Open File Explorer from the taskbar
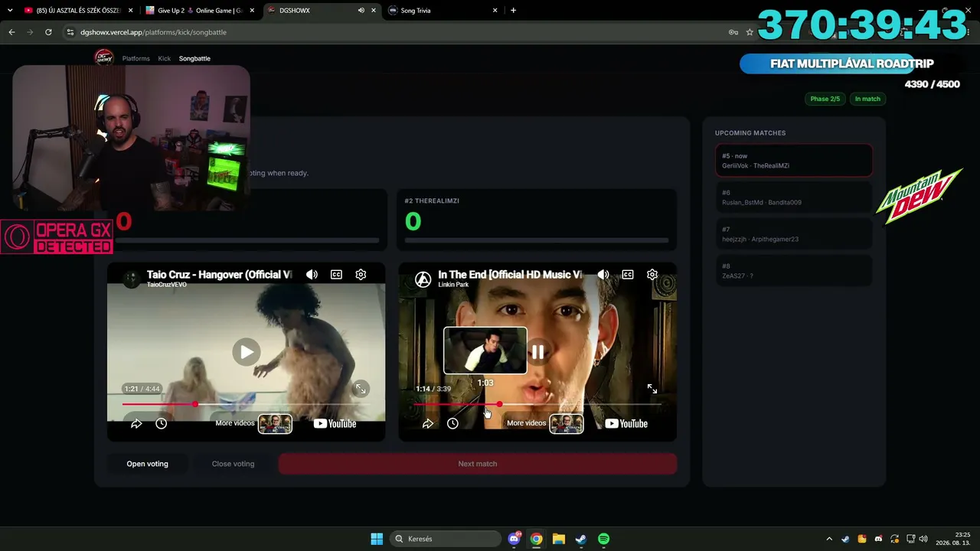The height and width of the screenshot is (551, 980). pos(559,539)
